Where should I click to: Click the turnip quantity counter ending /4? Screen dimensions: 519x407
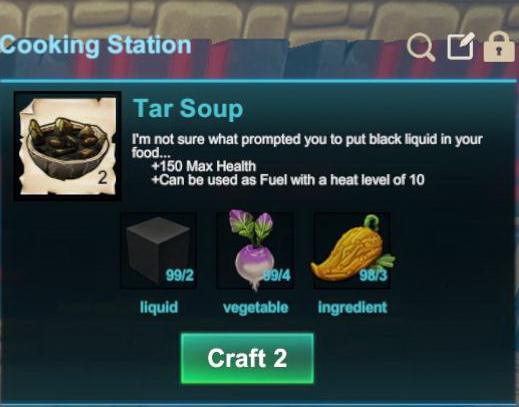pos(277,276)
